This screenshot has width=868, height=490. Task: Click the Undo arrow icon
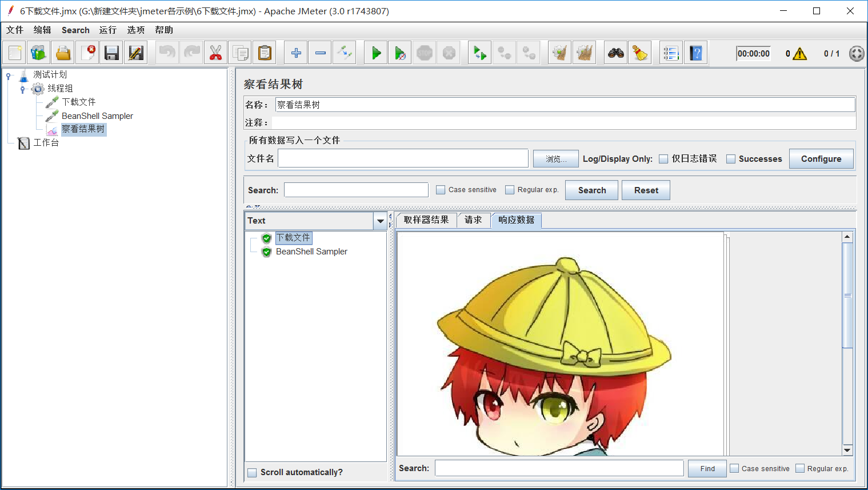(x=167, y=53)
